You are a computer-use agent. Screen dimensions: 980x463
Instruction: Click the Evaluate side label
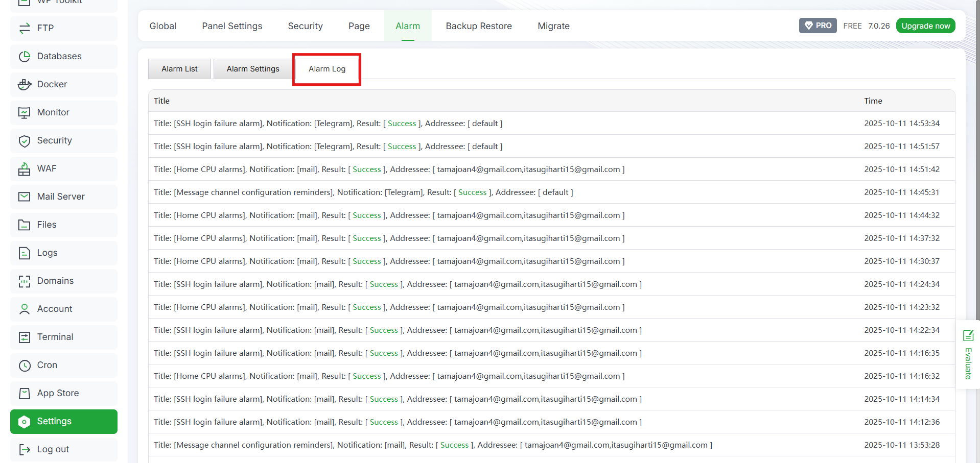click(968, 363)
